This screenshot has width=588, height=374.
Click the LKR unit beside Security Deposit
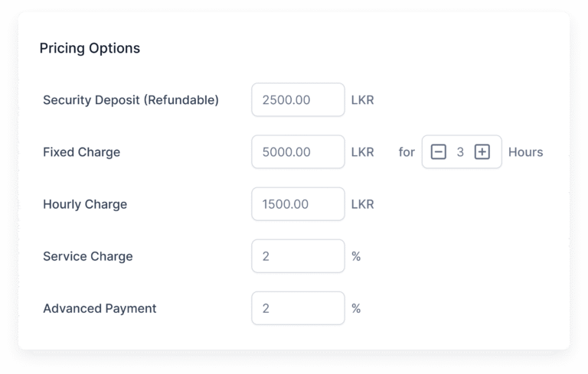tap(362, 100)
